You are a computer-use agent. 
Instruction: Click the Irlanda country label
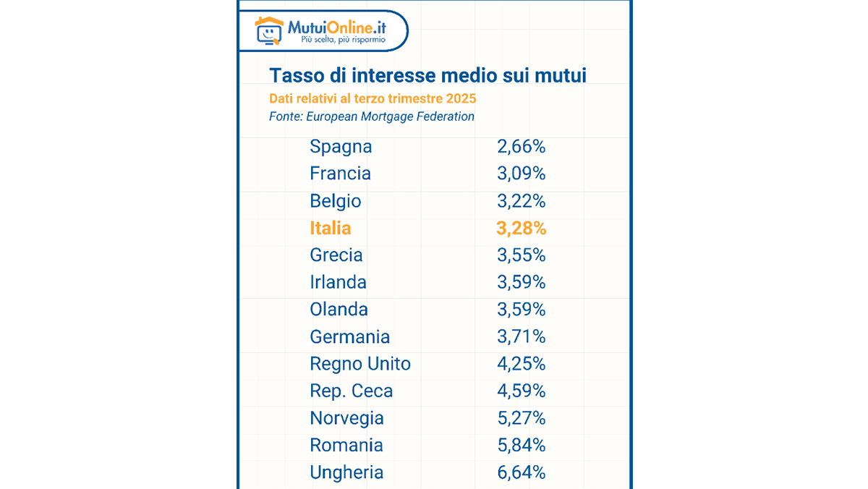pos(338,282)
